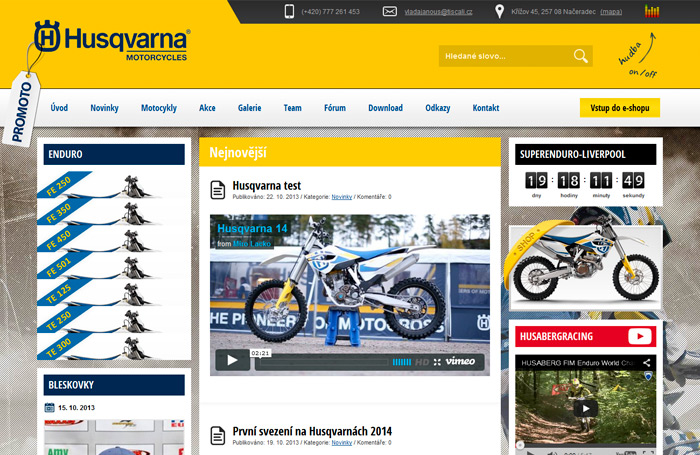The image size is (700, 455).
Task: Click the search magnifier icon
Action: coord(580,56)
